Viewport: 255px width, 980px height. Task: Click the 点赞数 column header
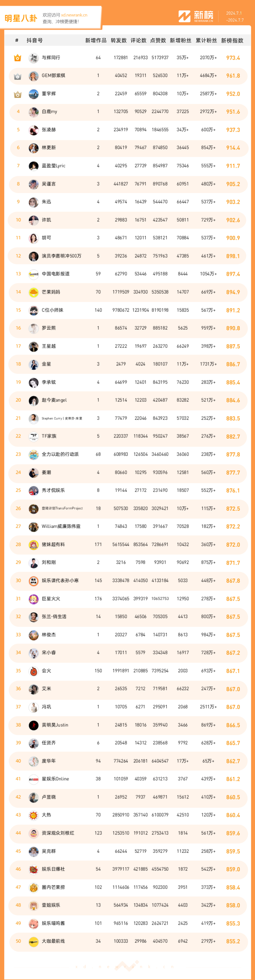[x=158, y=40]
